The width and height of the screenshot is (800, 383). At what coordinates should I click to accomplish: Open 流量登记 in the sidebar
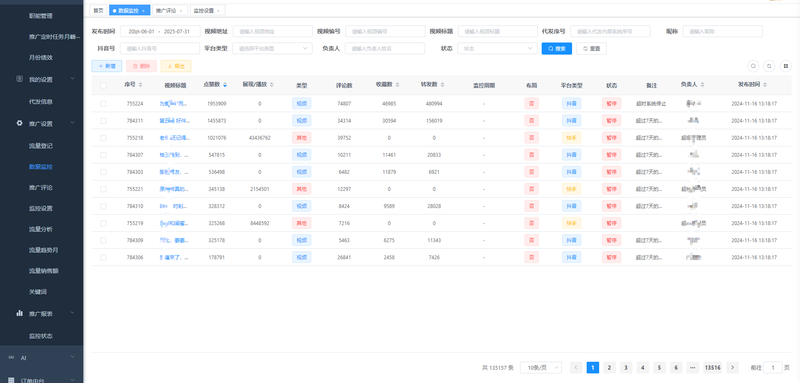[41, 146]
